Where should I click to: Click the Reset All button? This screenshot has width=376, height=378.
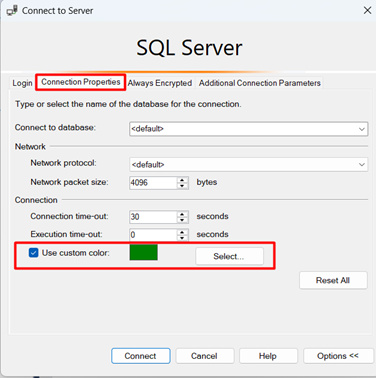coord(333,280)
